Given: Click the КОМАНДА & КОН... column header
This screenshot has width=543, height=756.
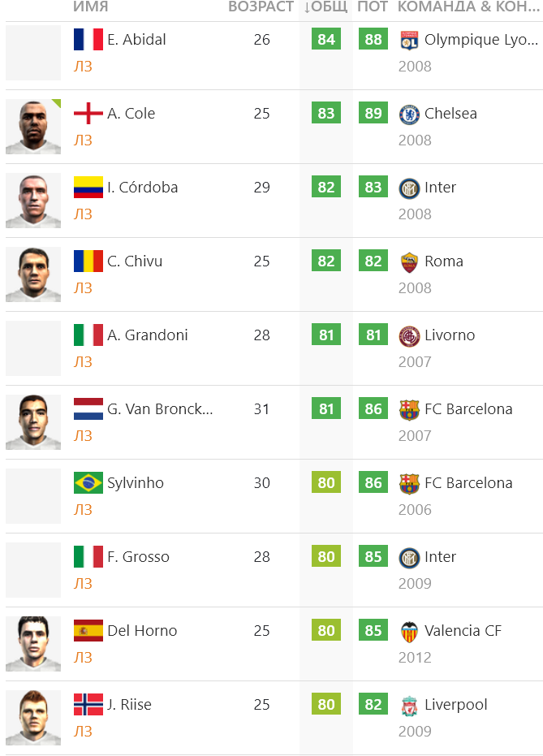Looking at the screenshot, I should pos(468,6).
